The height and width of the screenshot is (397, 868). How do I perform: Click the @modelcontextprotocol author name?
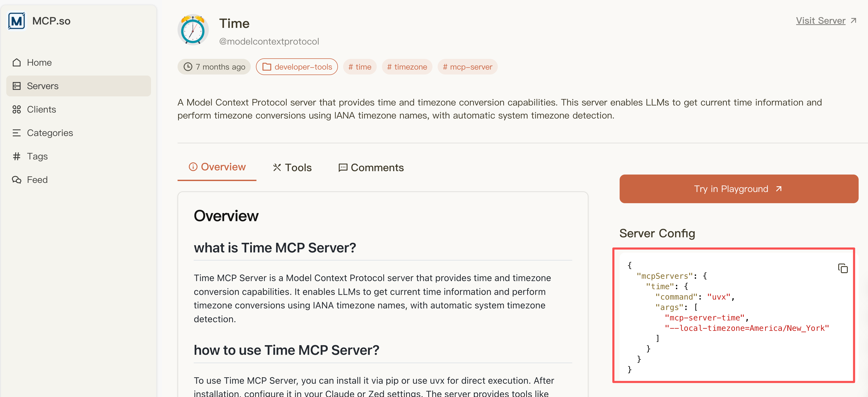pyautogui.click(x=269, y=41)
